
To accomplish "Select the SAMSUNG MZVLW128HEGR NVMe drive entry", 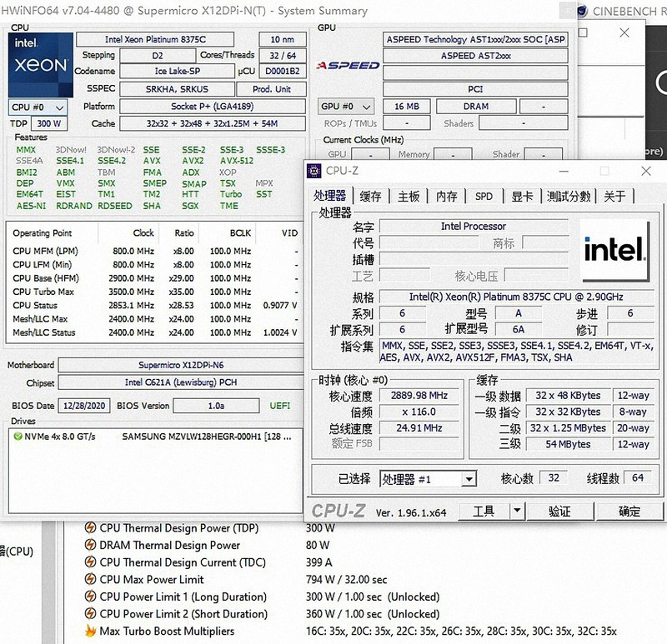I will pyautogui.click(x=155, y=437).
